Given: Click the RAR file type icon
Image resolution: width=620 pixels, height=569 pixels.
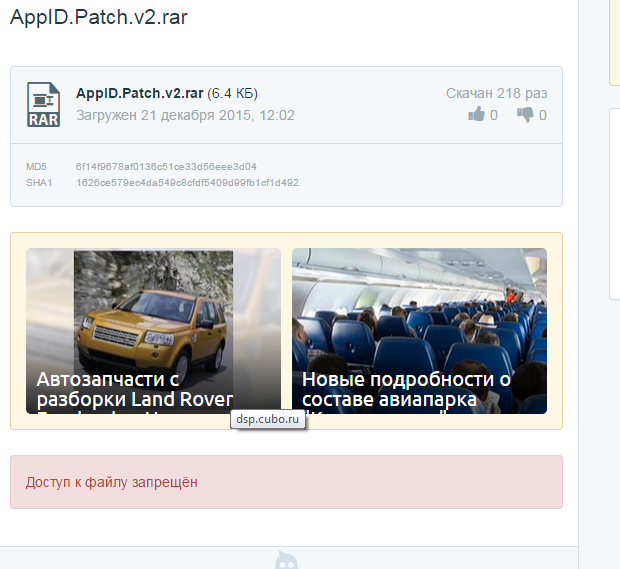Looking at the screenshot, I should [x=43, y=104].
